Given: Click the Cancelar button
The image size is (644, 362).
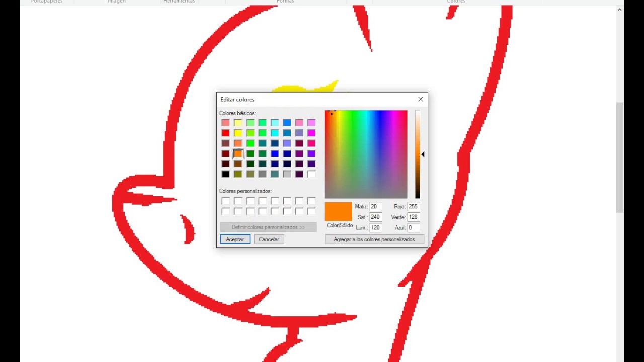Looking at the screenshot, I should (269, 239).
